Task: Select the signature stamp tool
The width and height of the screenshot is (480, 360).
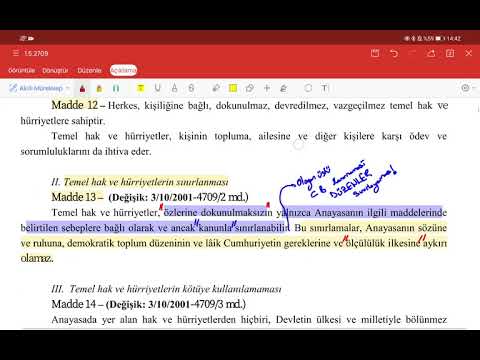Action: 283,88
